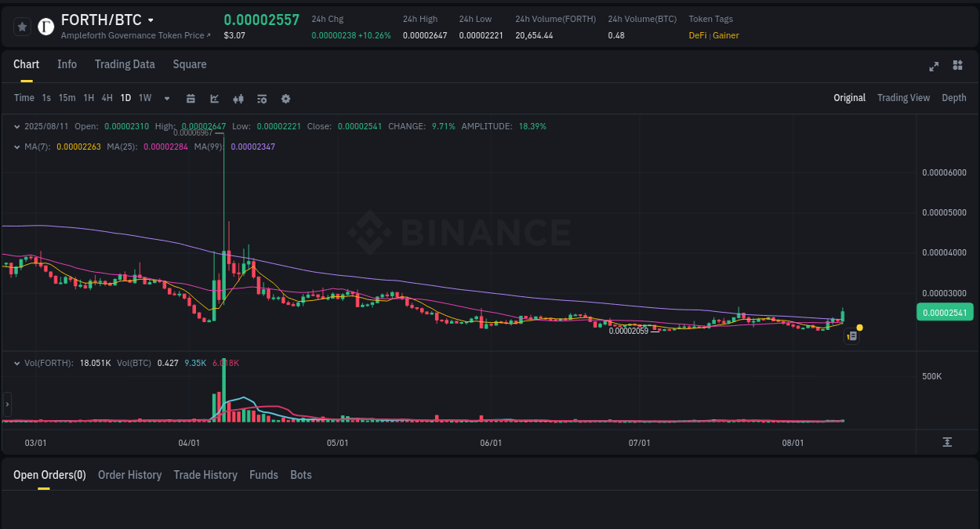Open the Order History tab

coord(129,475)
